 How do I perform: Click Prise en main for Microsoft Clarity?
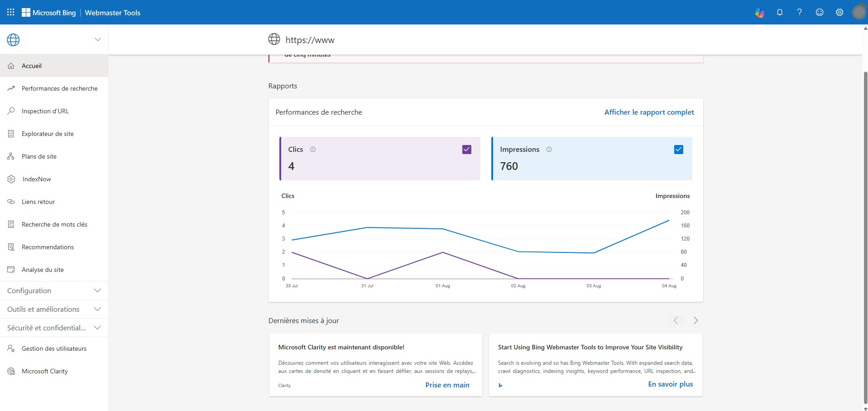pos(447,384)
